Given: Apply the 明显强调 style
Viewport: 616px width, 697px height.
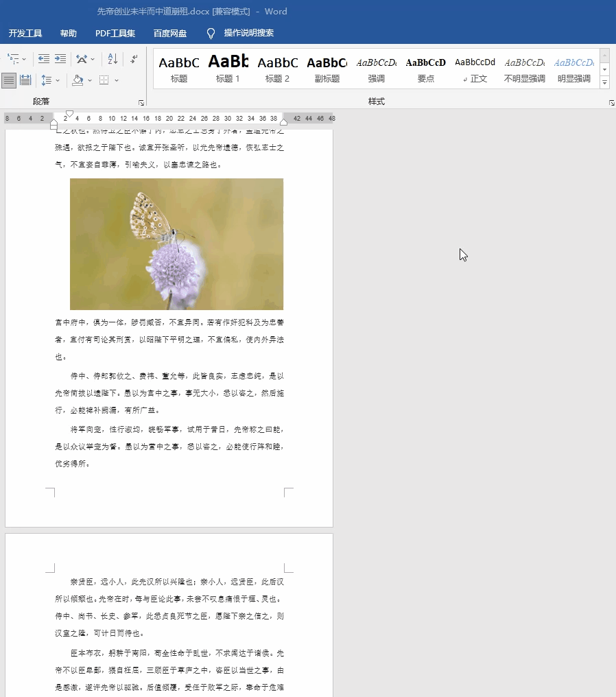Looking at the screenshot, I should coord(573,69).
